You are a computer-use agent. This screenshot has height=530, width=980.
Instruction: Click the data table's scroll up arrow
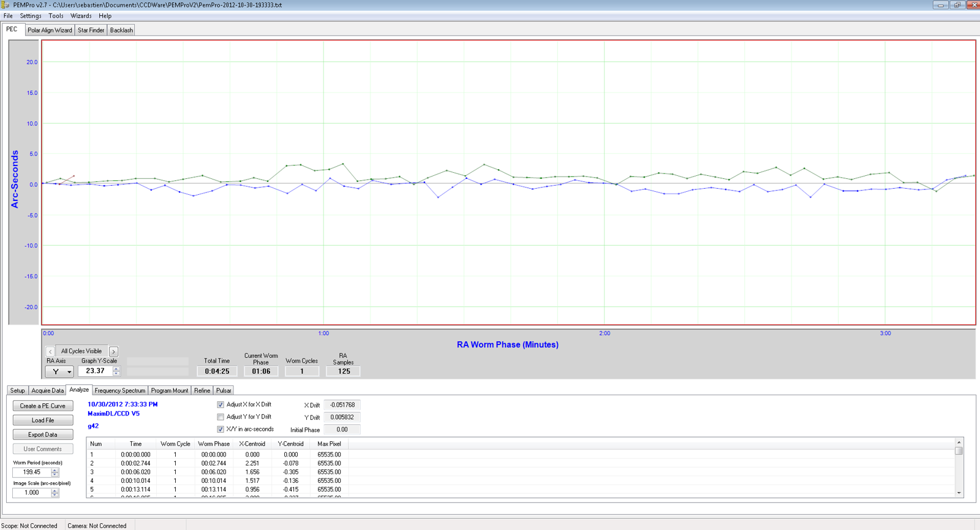coord(959,442)
